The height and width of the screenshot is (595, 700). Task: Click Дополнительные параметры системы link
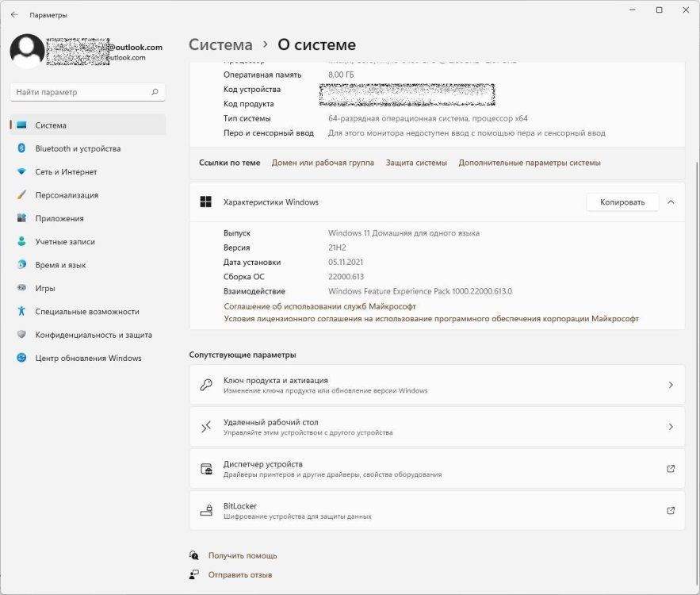529,163
